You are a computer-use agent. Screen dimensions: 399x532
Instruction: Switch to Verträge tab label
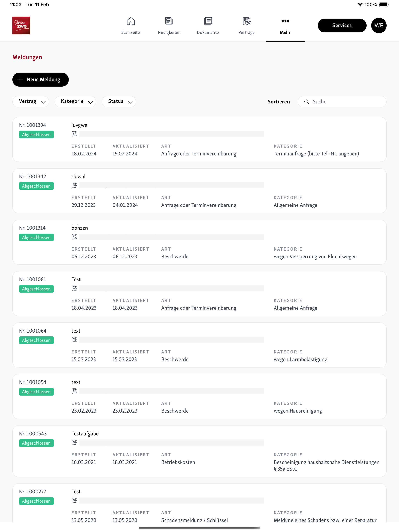tap(246, 32)
